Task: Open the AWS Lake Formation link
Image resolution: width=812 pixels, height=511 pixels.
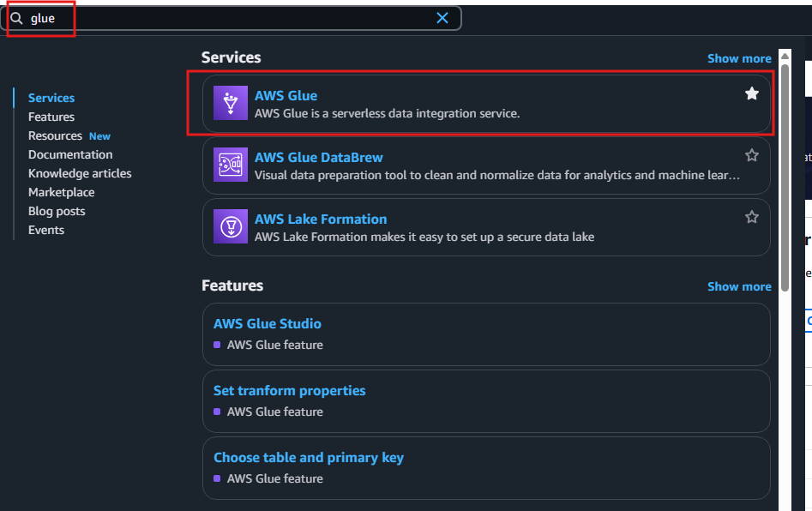Action: tap(321, 219)
